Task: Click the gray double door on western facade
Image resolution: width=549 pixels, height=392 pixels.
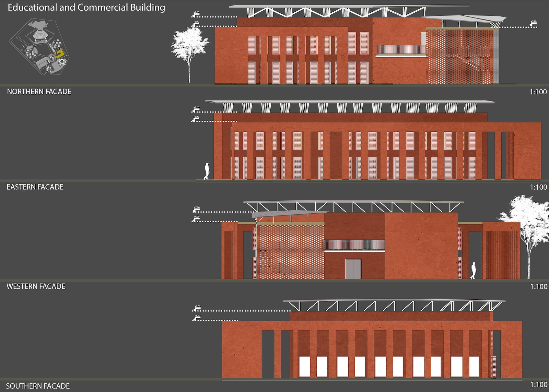Action: coord(353,269)
